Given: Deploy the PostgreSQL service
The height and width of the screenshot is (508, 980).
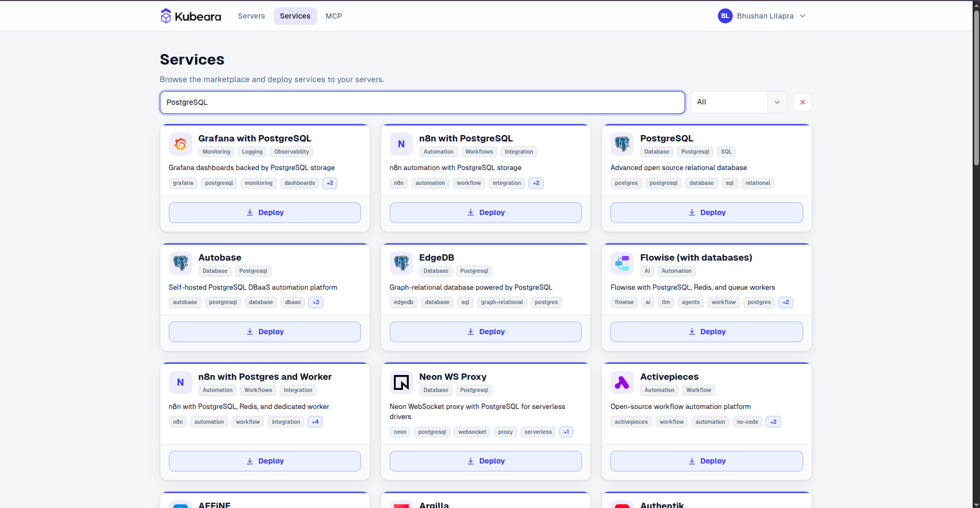Looking at the screenshot, I should click(x=707, y=212).
